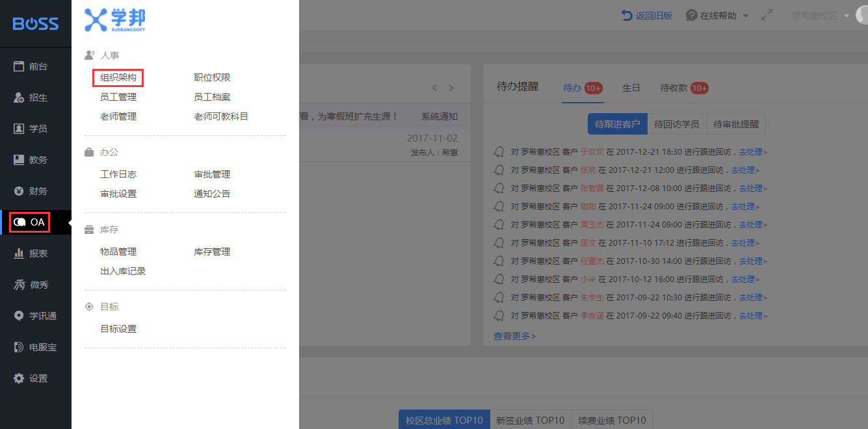Click customer name 张智霖

coord(592,188)
